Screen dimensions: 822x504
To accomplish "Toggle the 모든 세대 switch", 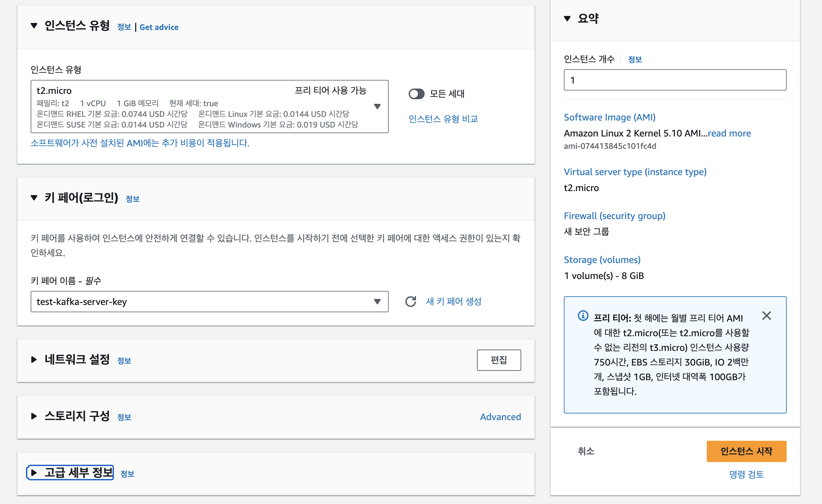I will (x=416, y=94).
